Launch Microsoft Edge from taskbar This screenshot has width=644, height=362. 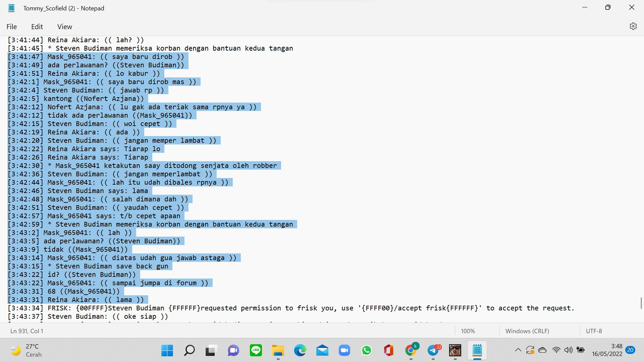pos(300,350)
